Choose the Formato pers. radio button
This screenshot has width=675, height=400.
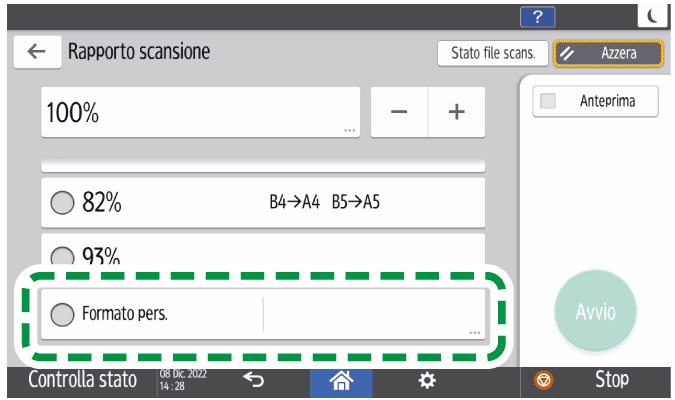click(x=62, y=314)
